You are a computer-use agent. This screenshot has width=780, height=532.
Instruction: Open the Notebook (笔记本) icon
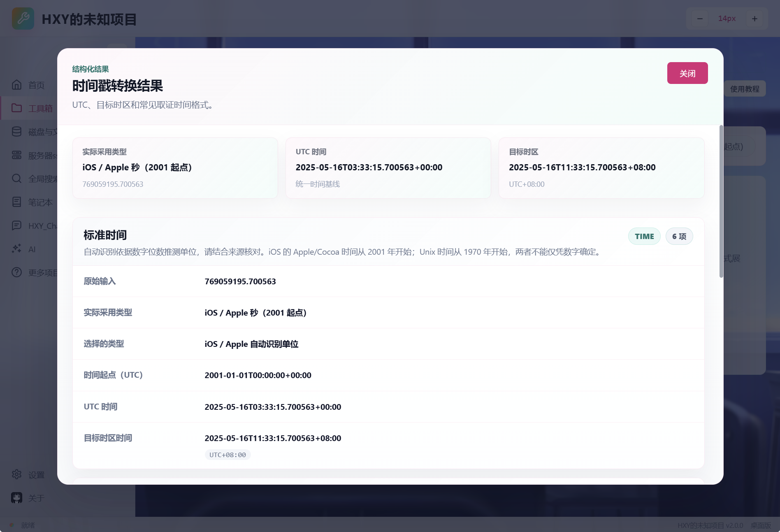pyautogui.click(x=16, y=202)
